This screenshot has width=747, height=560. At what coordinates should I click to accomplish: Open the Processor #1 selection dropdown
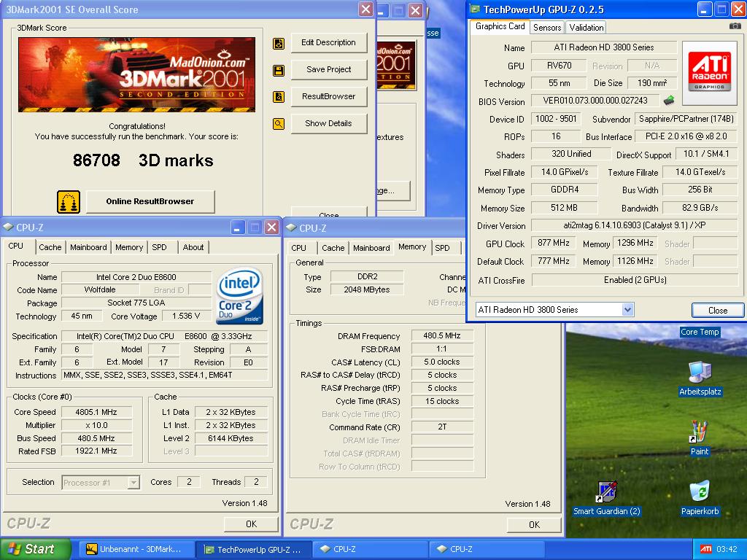[134, 483]
